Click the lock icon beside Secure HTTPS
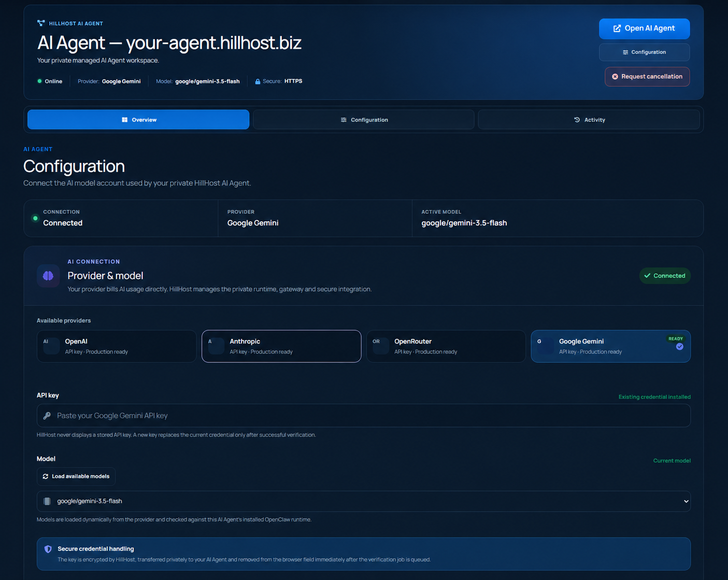The width and height of the screenshot is (728, 580). [258, 81]
